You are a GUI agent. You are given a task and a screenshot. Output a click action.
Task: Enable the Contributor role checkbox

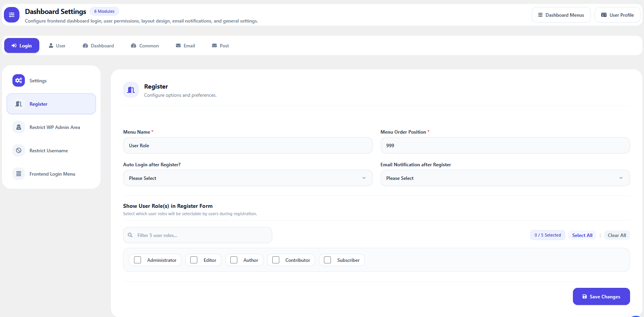click(x=276, y=260)
